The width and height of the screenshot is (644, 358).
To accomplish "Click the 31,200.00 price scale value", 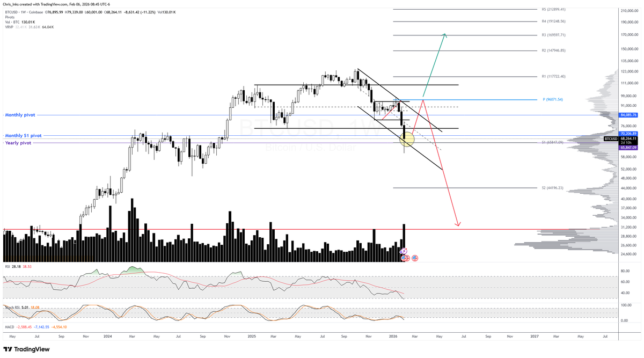I will click(x=628, y=227).
